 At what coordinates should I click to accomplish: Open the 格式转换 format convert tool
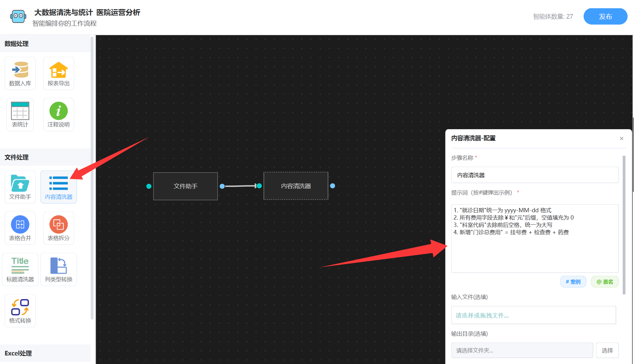pyautogui.click(x=20, y=311)
